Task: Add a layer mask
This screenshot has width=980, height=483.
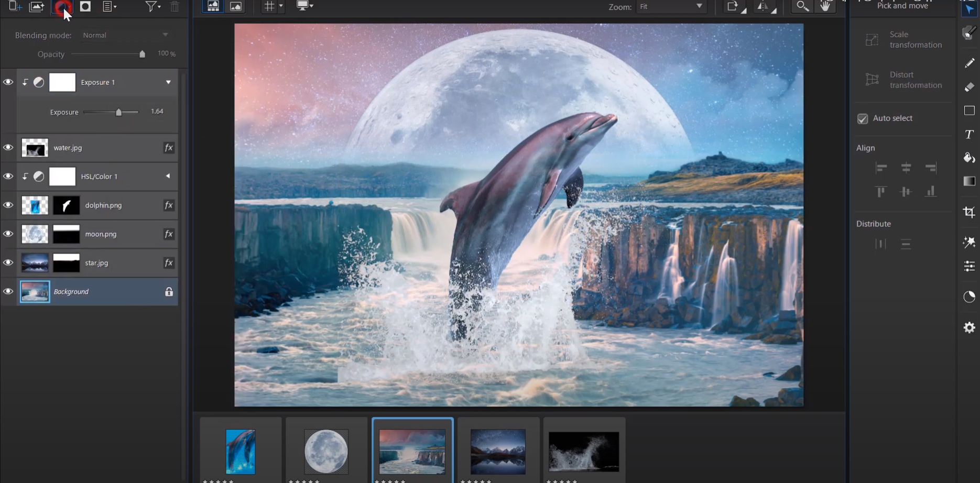Action: pos(85,6)
